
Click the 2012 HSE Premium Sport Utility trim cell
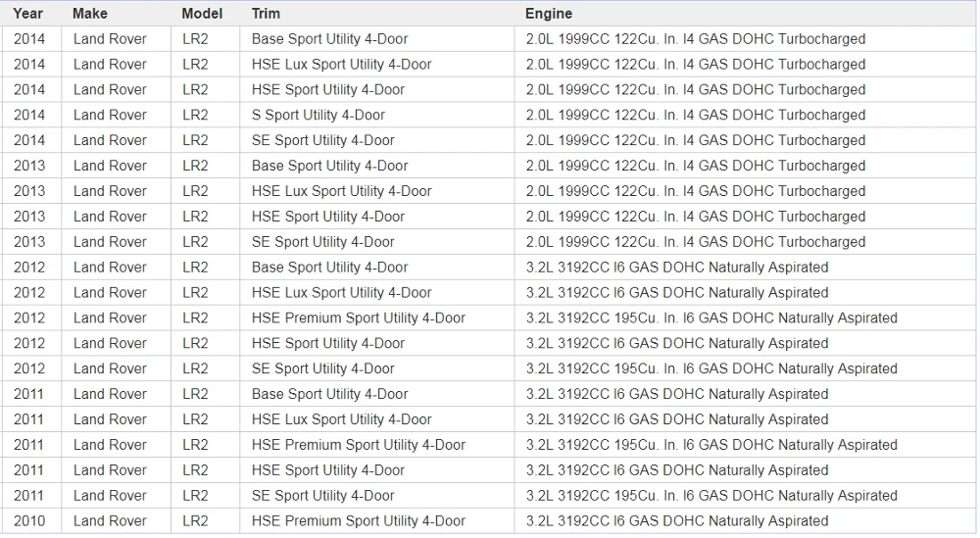point(358,318)
